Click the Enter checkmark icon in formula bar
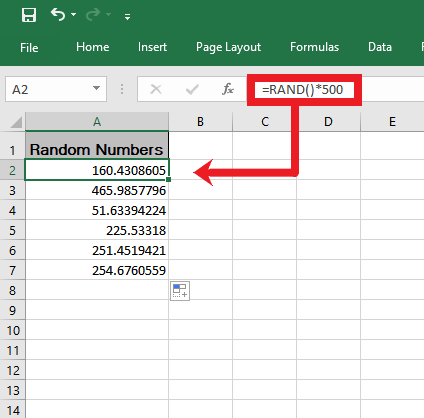The image size is (424, 418). tap(192, 89)
